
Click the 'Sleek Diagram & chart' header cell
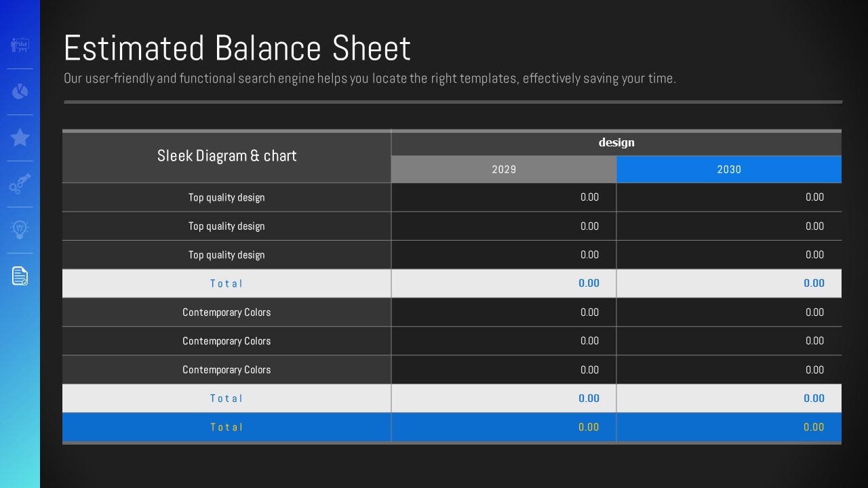pyautogui.click(x=226, y=156)
